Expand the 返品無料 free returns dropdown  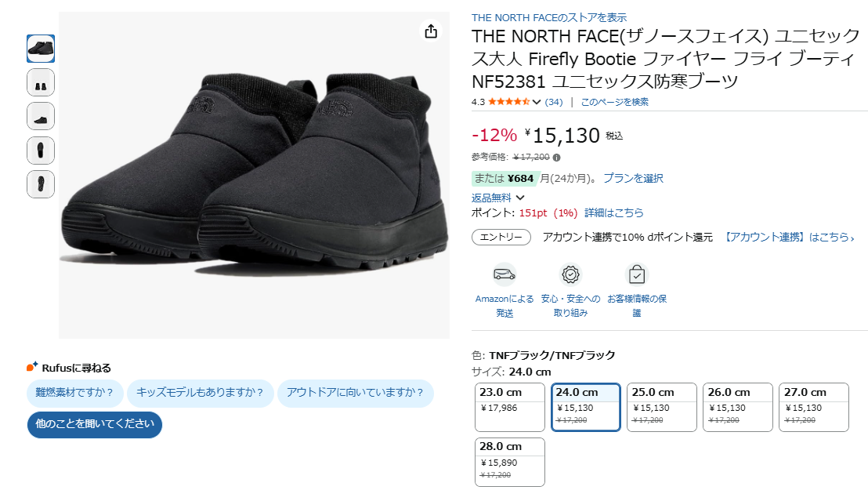520,198
